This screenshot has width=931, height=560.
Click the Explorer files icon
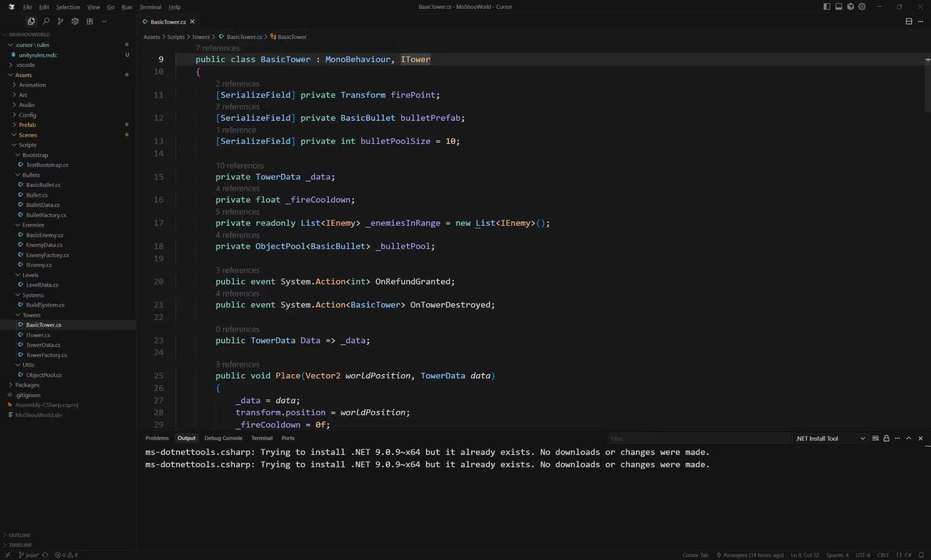point(31,21)
